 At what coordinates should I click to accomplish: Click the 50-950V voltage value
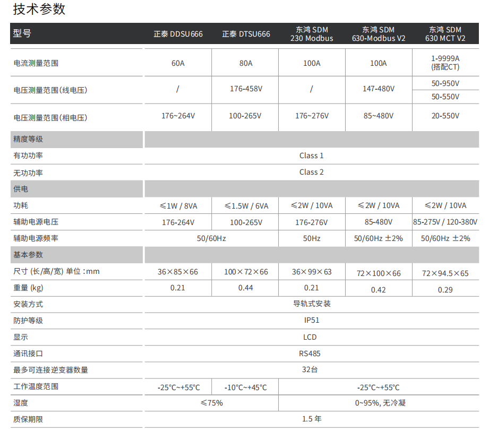point(445,83)
